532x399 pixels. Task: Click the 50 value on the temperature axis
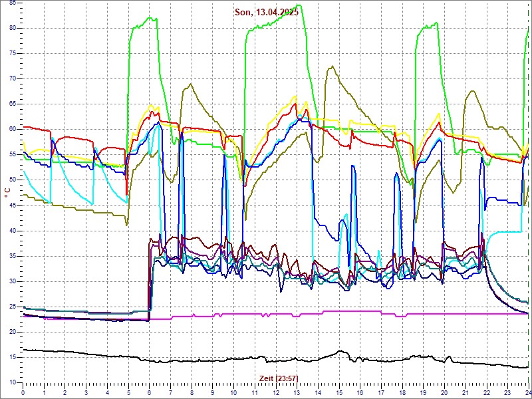[x=13, y=180]
